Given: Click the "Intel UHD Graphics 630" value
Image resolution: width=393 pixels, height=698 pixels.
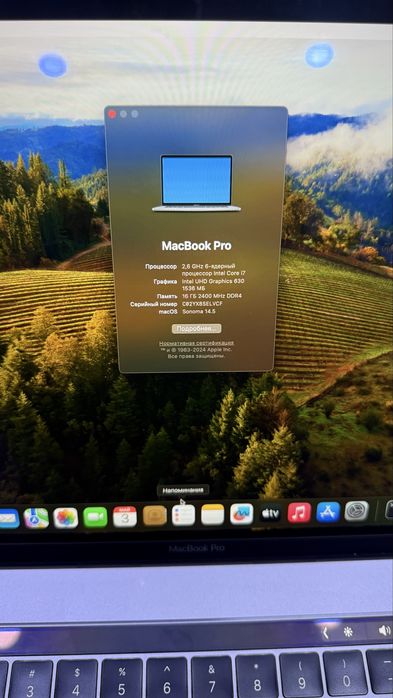Looking at the screenshot, I should 213,281.
